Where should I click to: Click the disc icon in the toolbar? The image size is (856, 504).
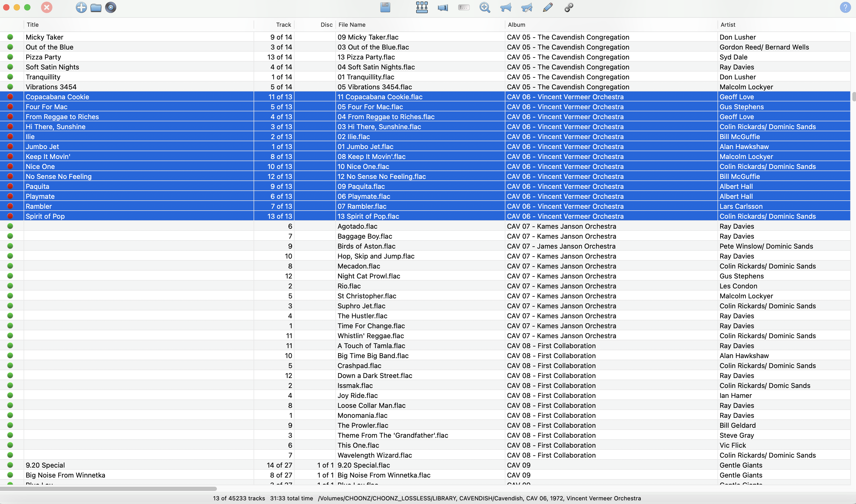click(110, 8)
